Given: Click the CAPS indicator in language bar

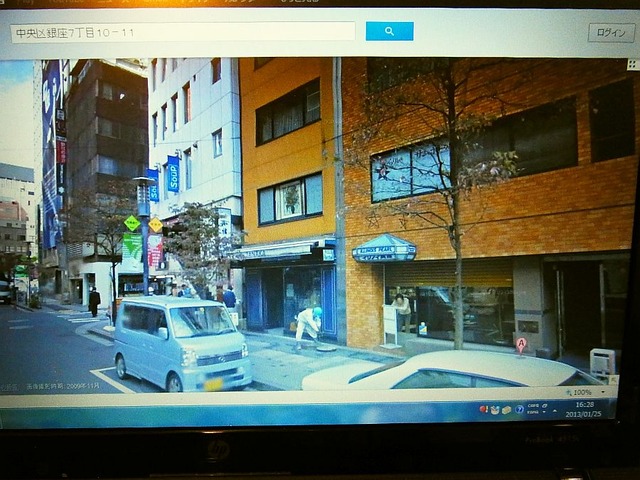Looking at the screenshot, I should [x=533, y=406].
